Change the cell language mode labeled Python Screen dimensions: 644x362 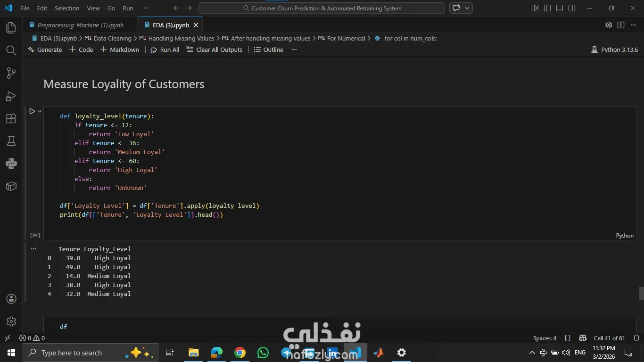(x=625, y=236)
